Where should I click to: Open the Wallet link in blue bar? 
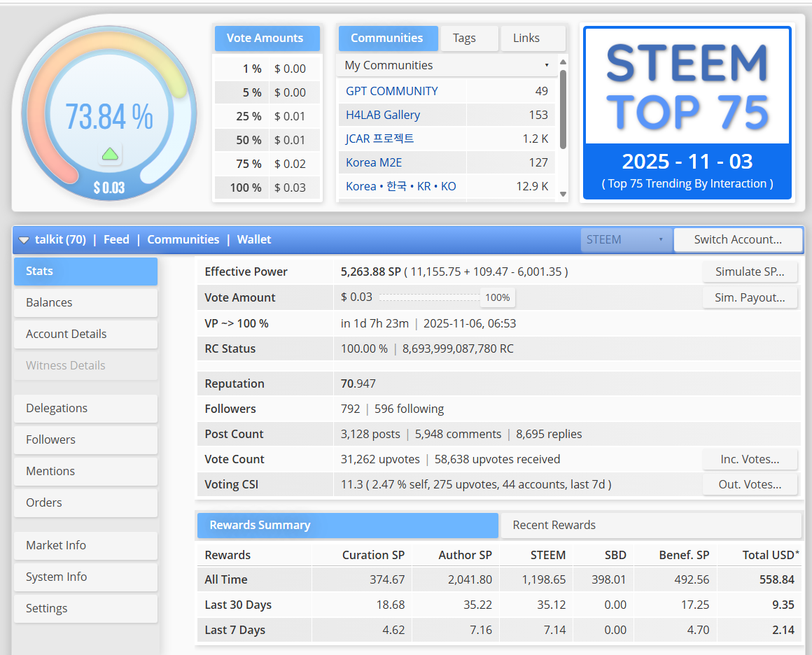coord(253,240)
